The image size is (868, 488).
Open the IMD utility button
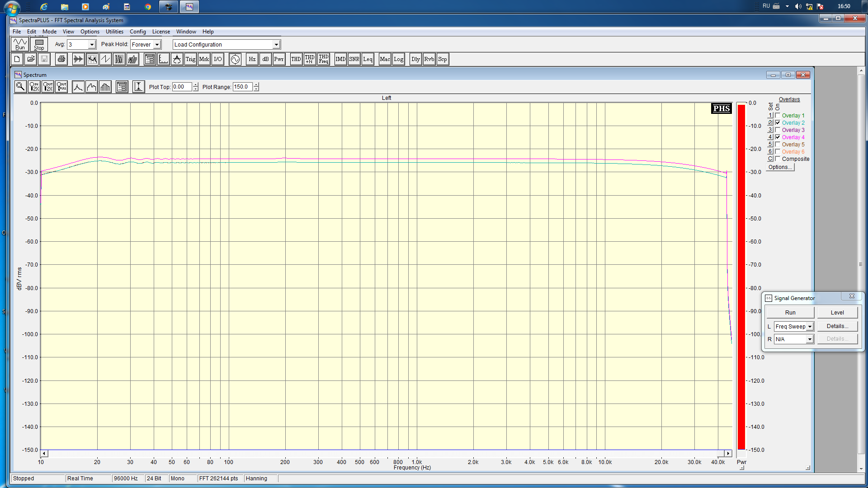(340, 59)
